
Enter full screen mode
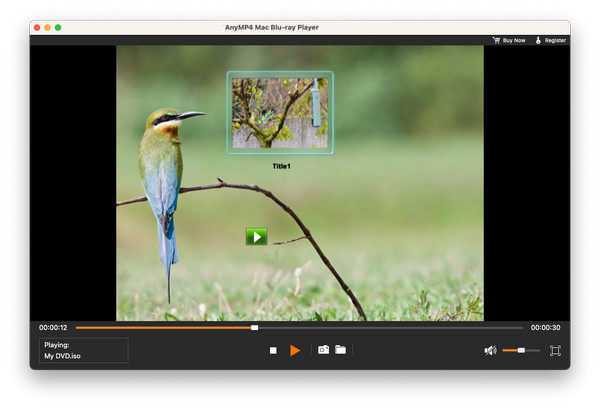coord(555,350)
